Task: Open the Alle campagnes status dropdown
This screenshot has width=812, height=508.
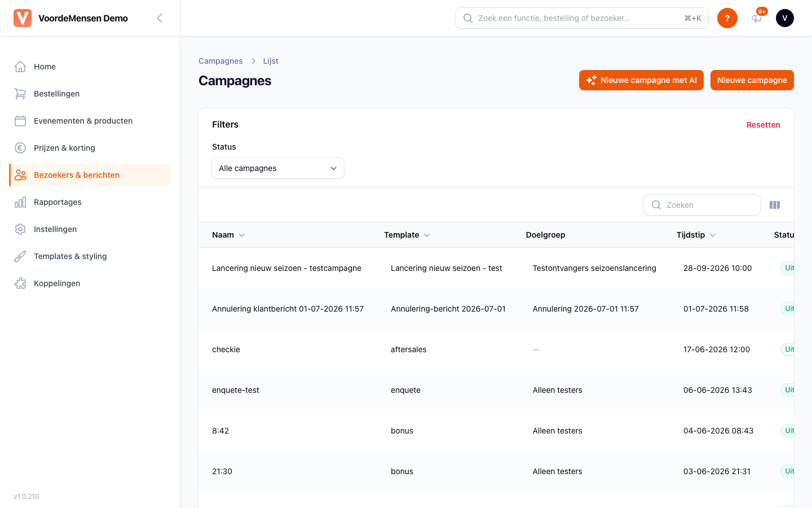Action: coord(278,168)
